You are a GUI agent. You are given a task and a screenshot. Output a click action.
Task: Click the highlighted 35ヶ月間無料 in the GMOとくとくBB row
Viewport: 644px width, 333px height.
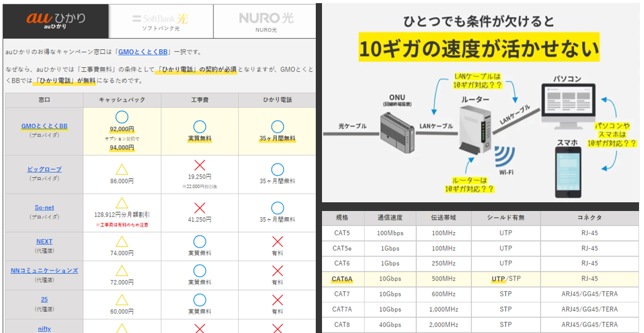pos(278,139)
